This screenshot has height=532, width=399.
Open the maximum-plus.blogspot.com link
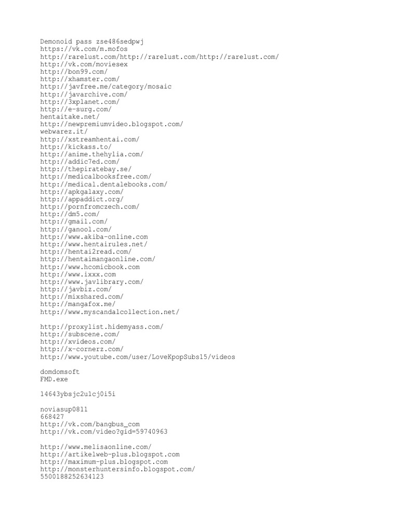coord(104,462)
